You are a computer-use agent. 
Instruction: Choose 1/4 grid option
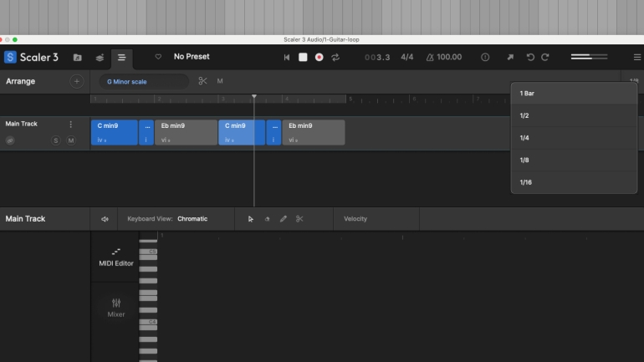pyautogui.click(x=574, y=138)
